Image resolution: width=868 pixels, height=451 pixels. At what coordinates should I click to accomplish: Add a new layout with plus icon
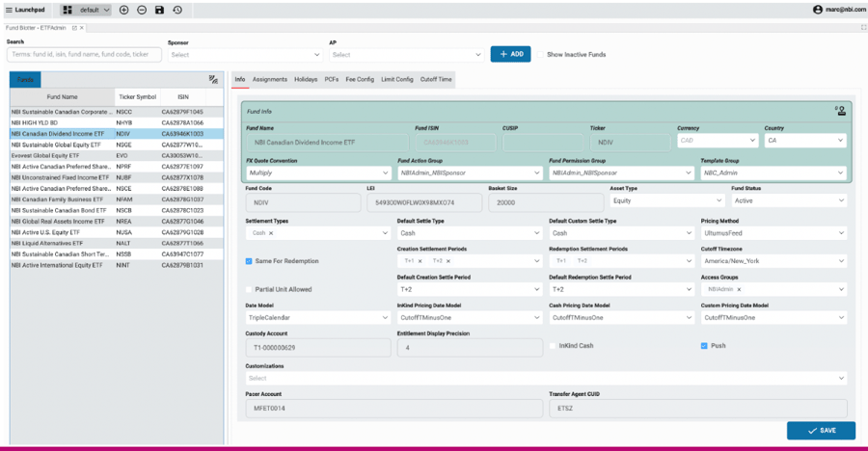[x=124, y=10]
